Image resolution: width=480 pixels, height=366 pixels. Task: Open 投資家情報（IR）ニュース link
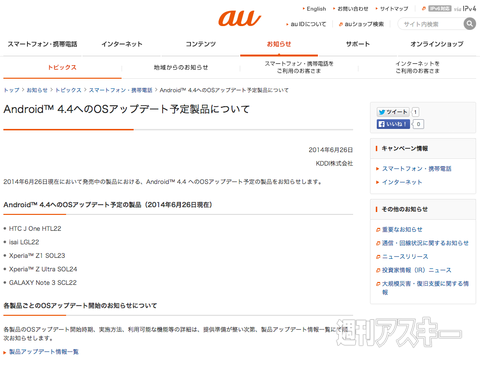[416, 270]
